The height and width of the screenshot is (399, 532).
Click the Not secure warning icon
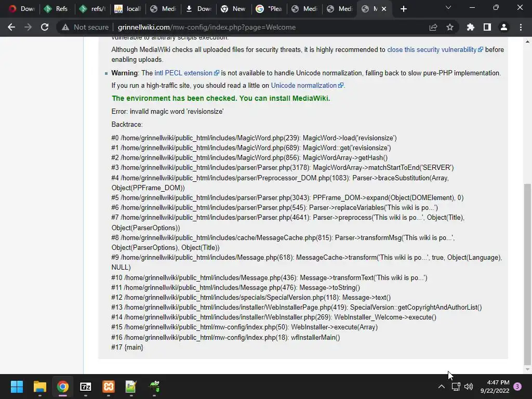click(65, 27)
